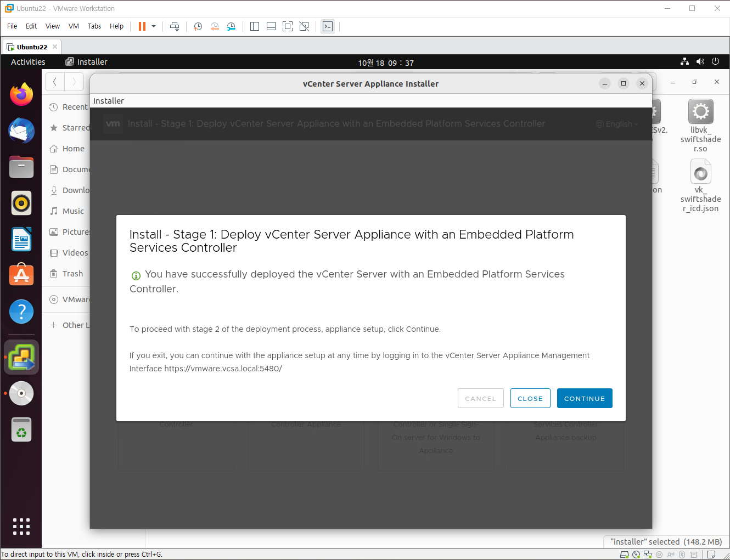Open the VM menu

coord(74,26)
